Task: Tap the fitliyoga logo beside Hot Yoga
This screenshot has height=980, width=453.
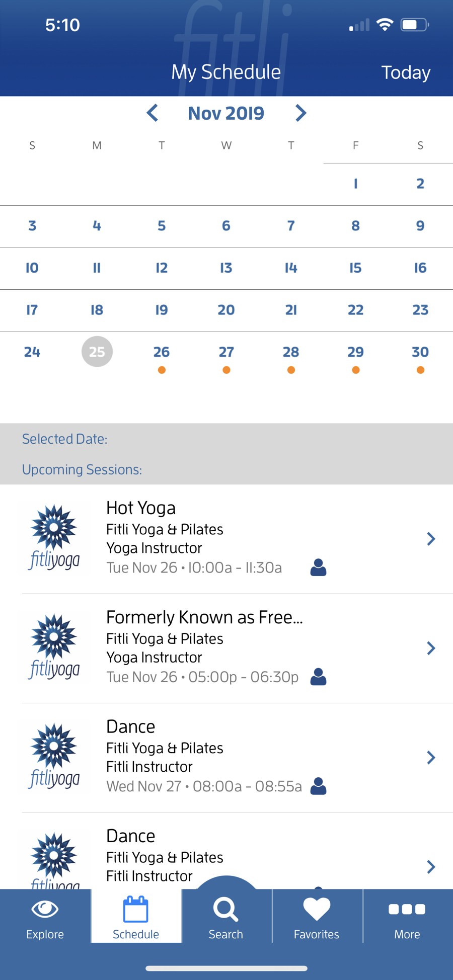Action: [x=54, y=538]
